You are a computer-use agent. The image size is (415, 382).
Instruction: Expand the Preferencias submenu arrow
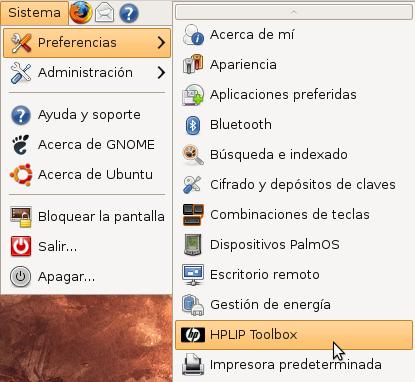pos(161,43)
